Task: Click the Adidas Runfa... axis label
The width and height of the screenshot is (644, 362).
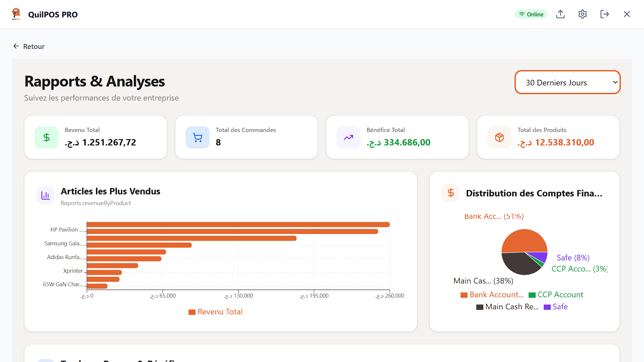Action: pos(65,257)
